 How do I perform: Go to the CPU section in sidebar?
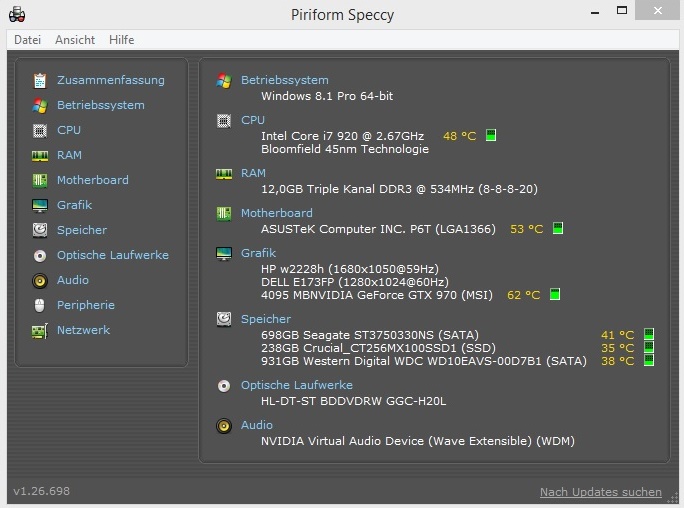pyautogui.click(x=69, y=130)
